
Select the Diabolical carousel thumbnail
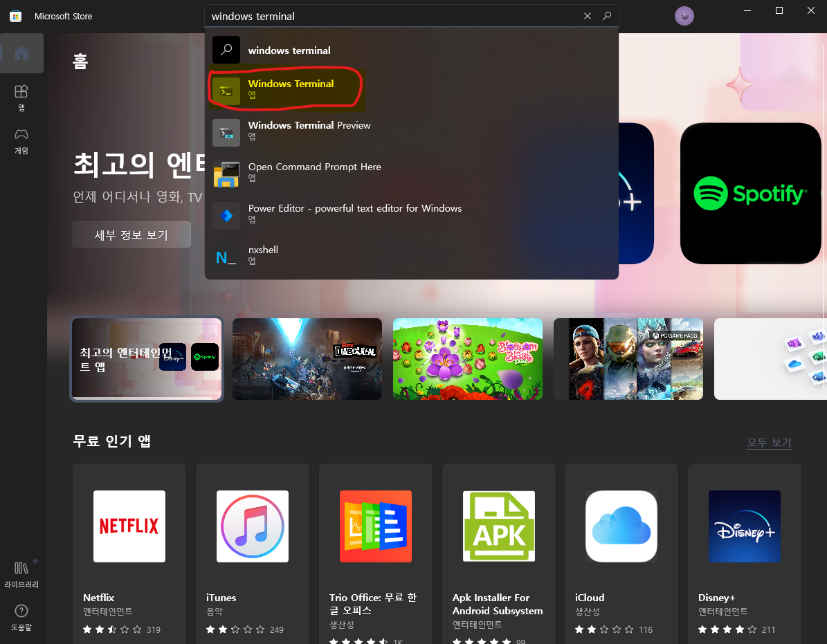[x=307, y=359]
